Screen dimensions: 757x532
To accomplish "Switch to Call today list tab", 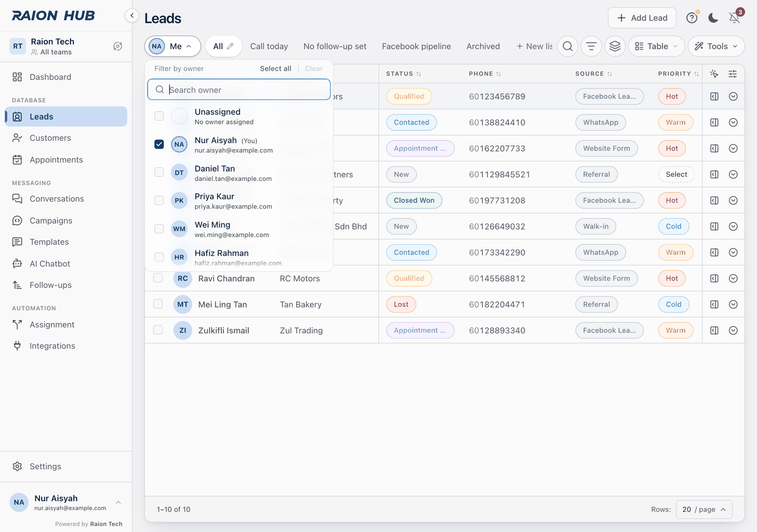I will click(x=269, y=46).
